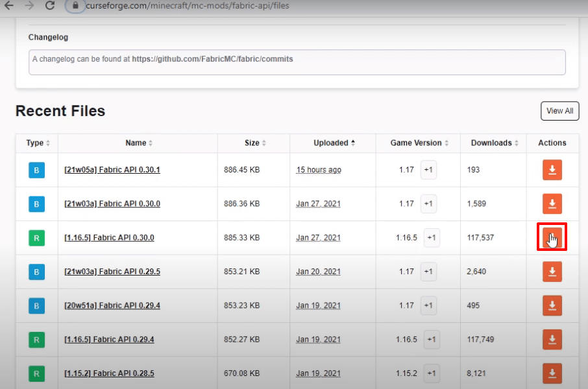Open [21w03a] Fabric API 0.30.0 link
The height and width of the screenshot is (389, 588).
112,204
